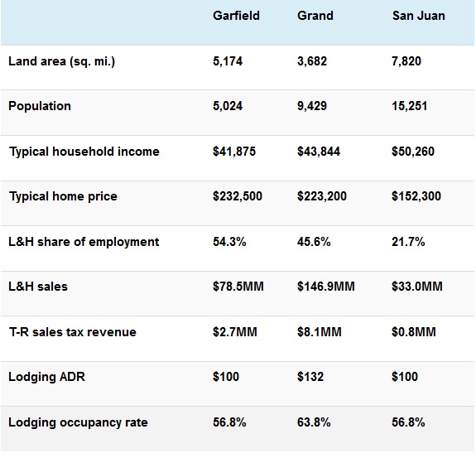Click the L&H sales row label
Image resolution: width=476 pixels, height=458 pixels.
38,287
